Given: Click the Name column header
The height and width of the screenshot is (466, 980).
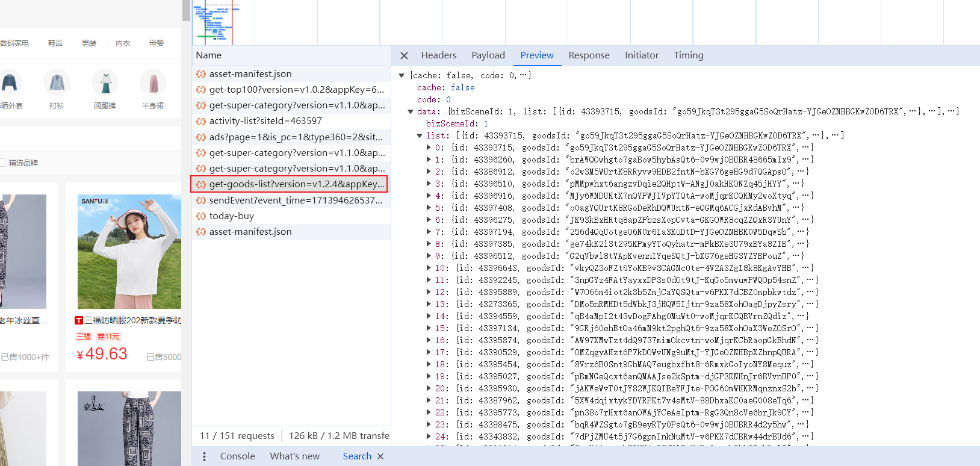Looking at the screenshot, I should click(x=291, y=55).
